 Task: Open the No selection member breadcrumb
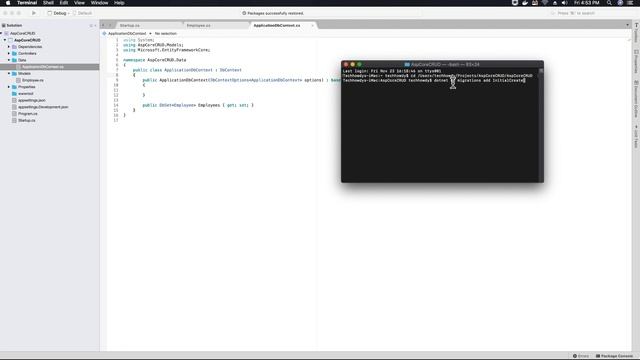click(166, 33)
